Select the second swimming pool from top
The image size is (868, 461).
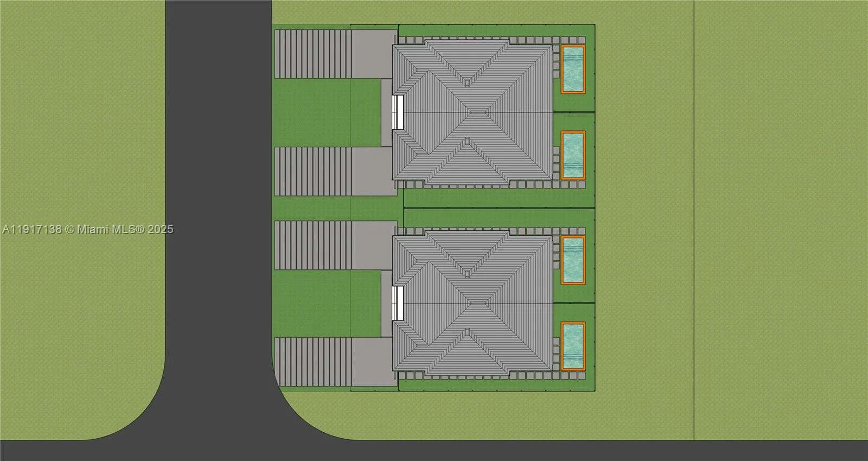coord(573,155)
